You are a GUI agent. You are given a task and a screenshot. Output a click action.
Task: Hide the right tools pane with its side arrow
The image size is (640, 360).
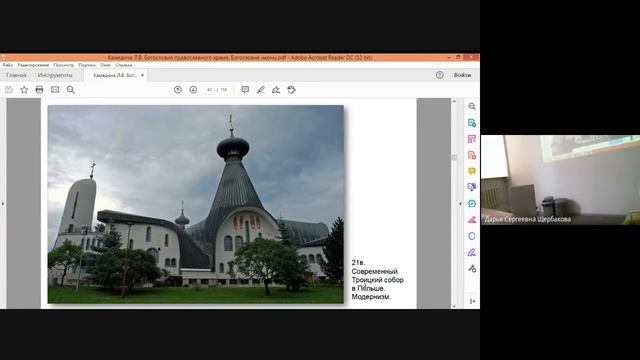coord(461,203)
